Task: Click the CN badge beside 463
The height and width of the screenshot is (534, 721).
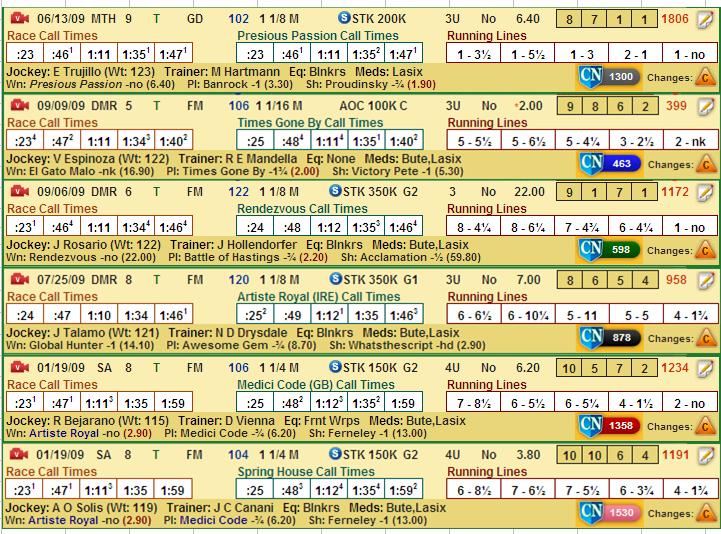Action: pos(590,164)
